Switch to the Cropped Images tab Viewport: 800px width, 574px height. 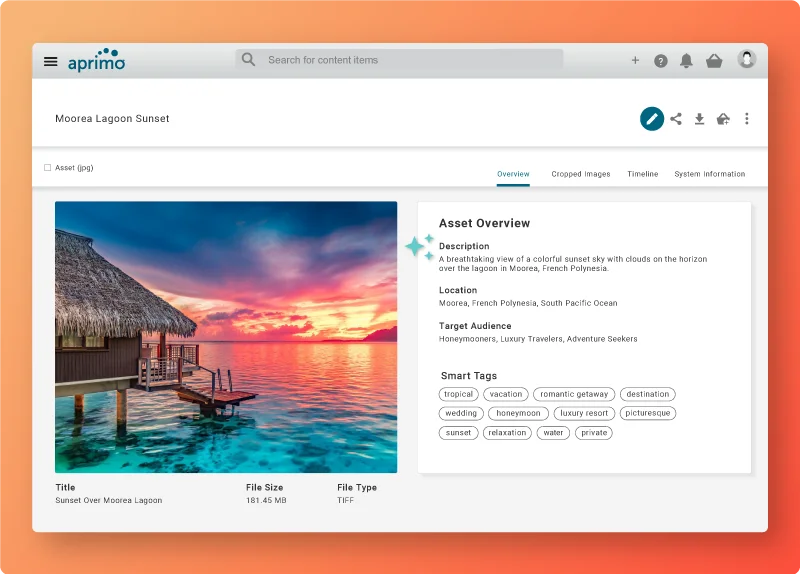pos(581,174)
